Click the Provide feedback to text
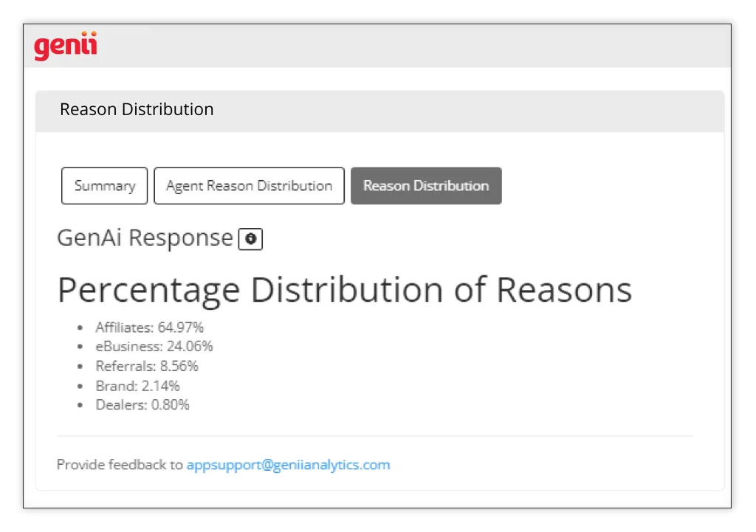Screen dimensions: 756x532 pos(120,465)
